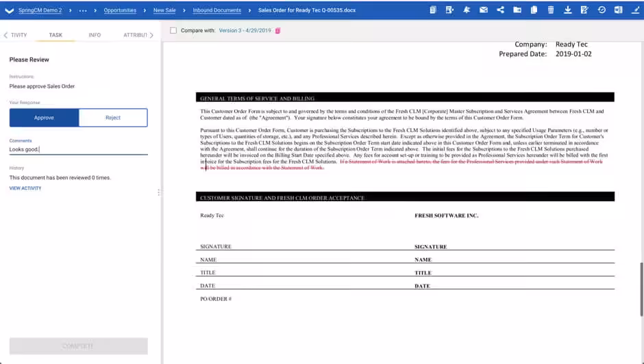Switch to the Task tab
This screenshot has height=364, width=644.
point(55,35)
